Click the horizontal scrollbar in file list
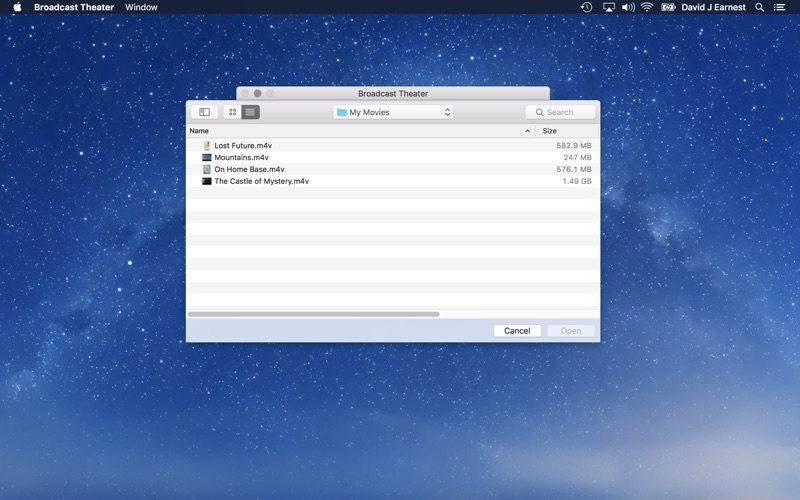Image resolution: width=800 pixels, height=500 pixels. click(313, 314)
